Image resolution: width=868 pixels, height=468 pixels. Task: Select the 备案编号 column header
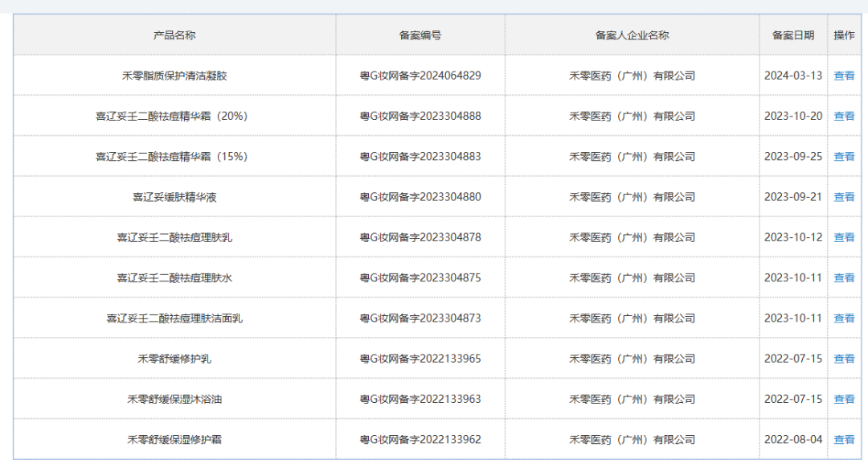click(x=420, y=35)
